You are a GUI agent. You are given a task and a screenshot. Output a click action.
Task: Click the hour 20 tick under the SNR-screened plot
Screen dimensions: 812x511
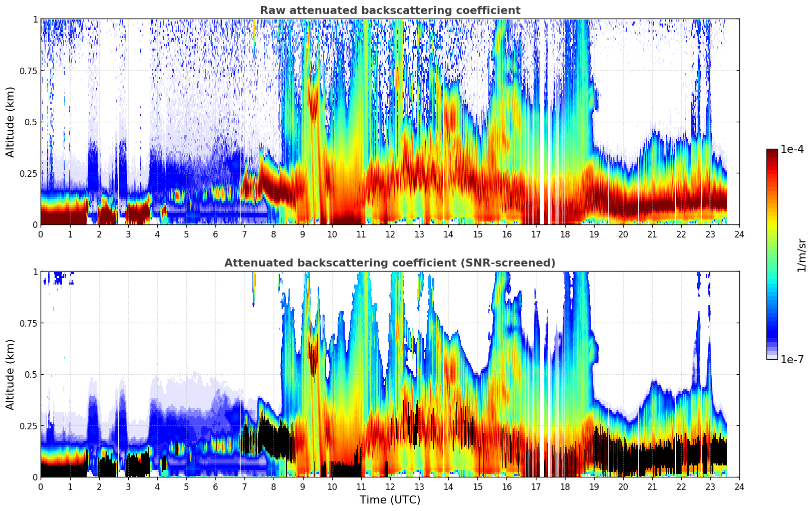[x=623, y=486]
